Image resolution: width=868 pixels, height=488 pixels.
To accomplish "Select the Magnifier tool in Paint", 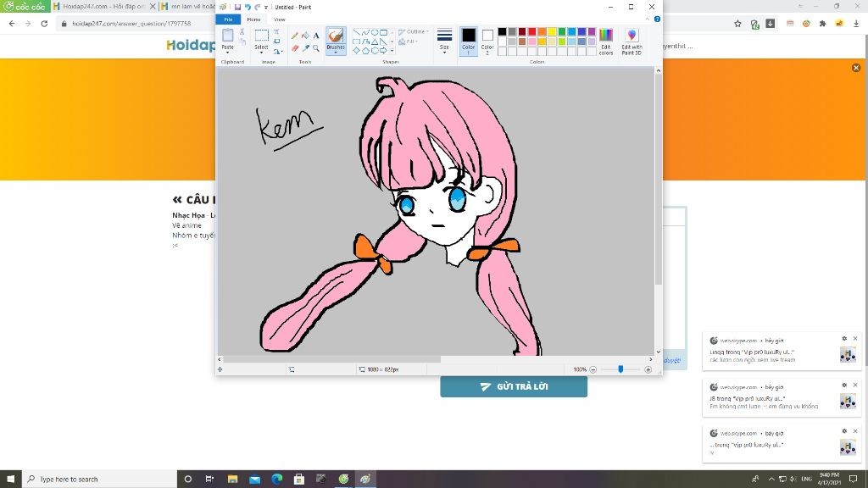I will (x=316, y=48).
